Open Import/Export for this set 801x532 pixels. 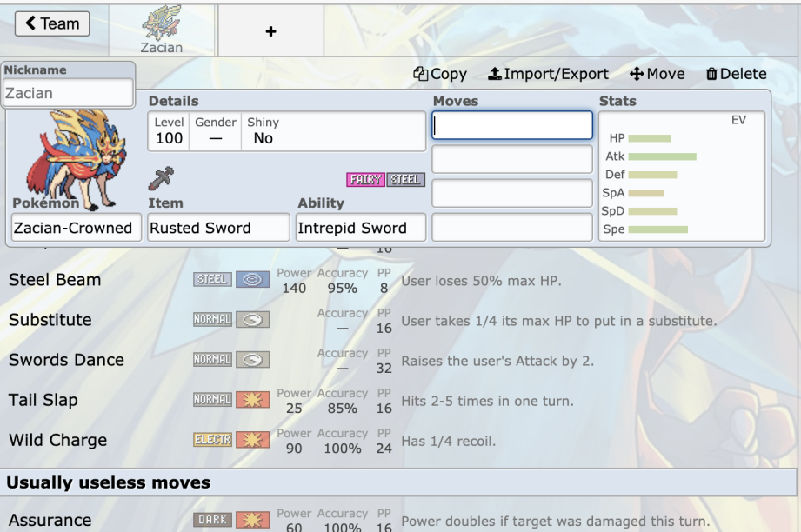click(x=548, y=74)
